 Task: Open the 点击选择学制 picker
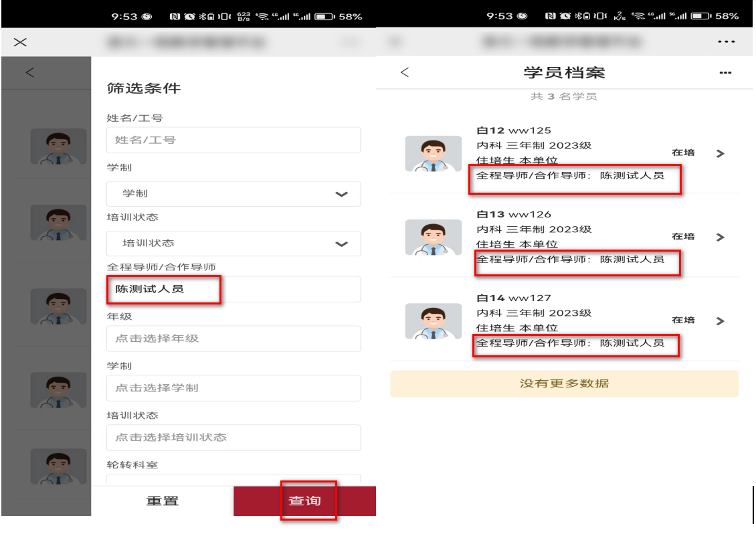(233, 388)
